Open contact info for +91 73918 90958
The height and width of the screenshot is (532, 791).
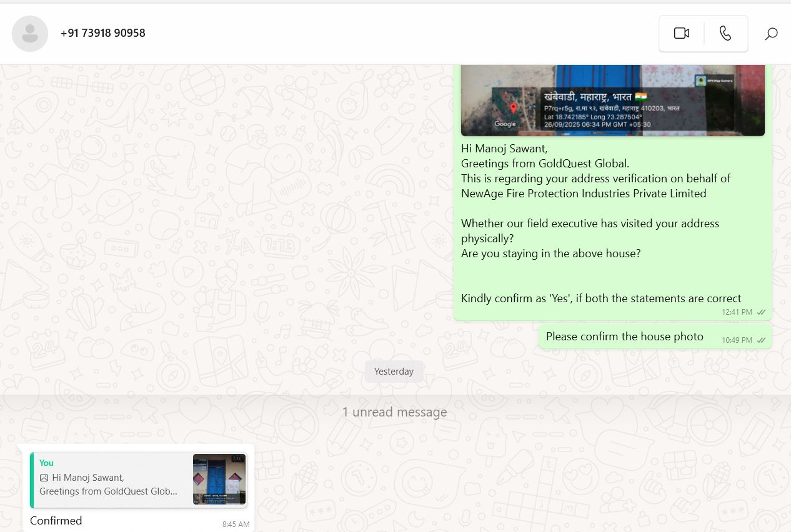(103, 33)
